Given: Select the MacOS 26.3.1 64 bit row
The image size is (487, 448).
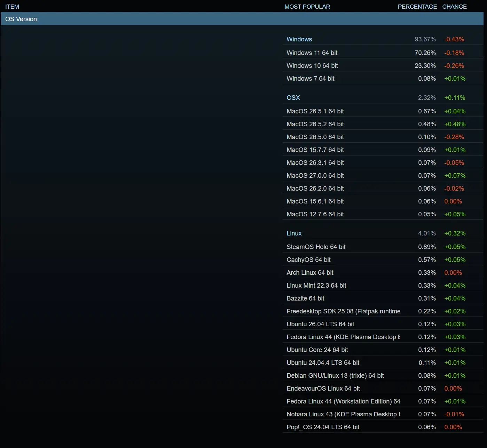Looking at the screenshot, I should [383, 163].
